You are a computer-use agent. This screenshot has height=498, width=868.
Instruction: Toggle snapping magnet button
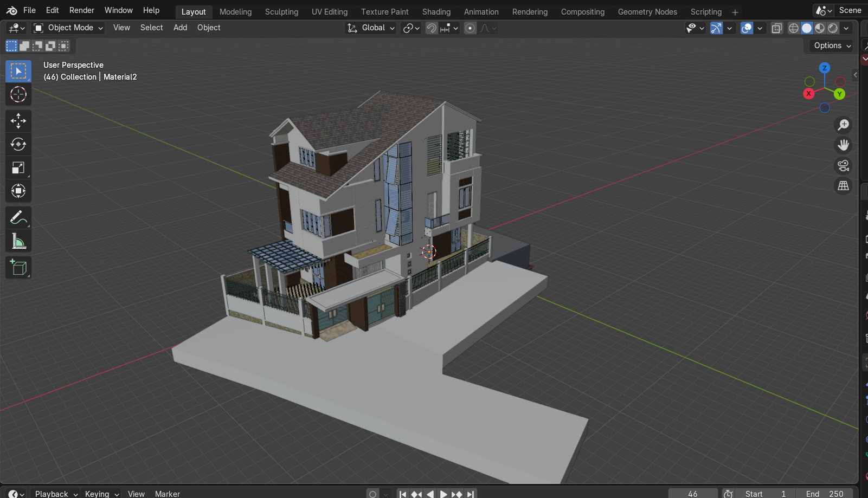coord(432,28)
